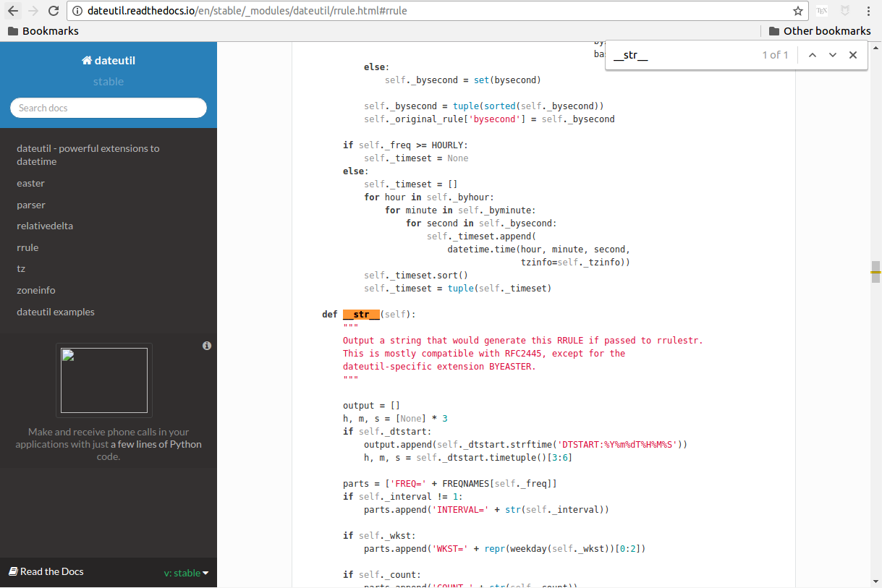Click the Search docs field
882x588 pixels.
[109, 108]
